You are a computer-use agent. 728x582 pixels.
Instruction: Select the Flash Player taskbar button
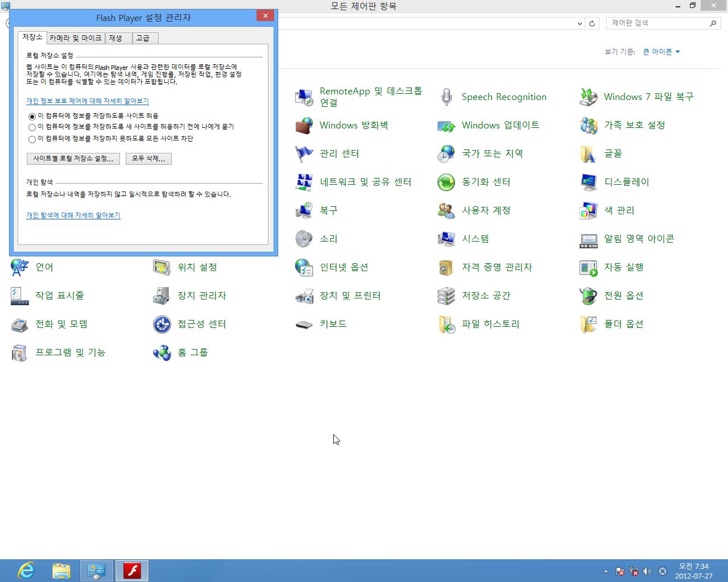pos(132,571)
